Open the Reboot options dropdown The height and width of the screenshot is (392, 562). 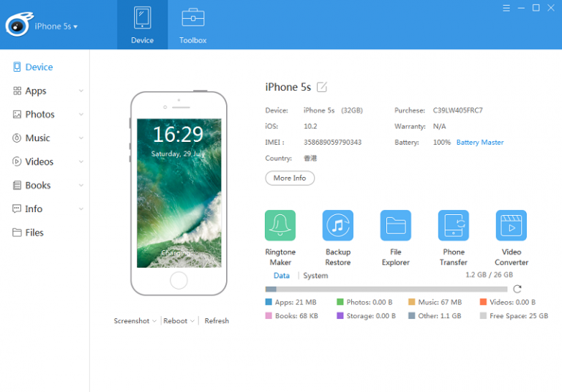coord(179,321)
